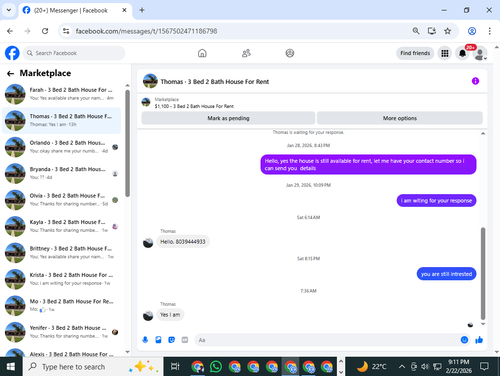500x376 pixels.
Task: Open the tab search dropdown arrow
Action: pyautogui.click(x=9, y=10)
